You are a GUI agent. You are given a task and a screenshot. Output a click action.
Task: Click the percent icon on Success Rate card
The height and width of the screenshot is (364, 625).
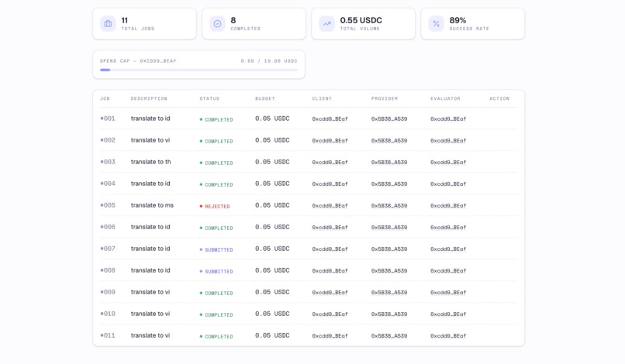click(436, 24)
